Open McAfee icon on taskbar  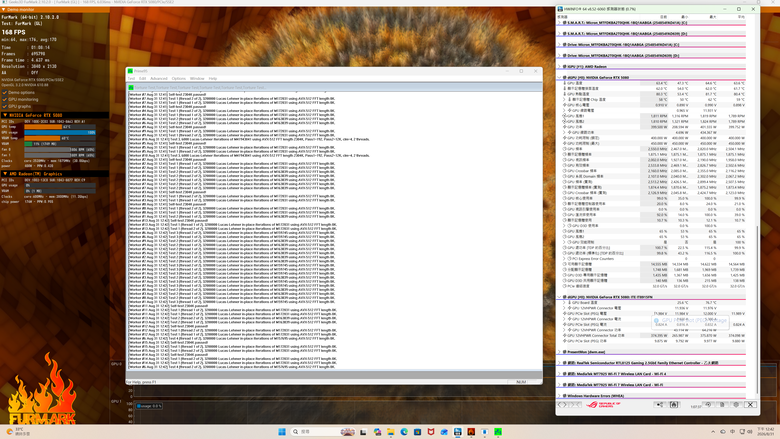(431, 432)
